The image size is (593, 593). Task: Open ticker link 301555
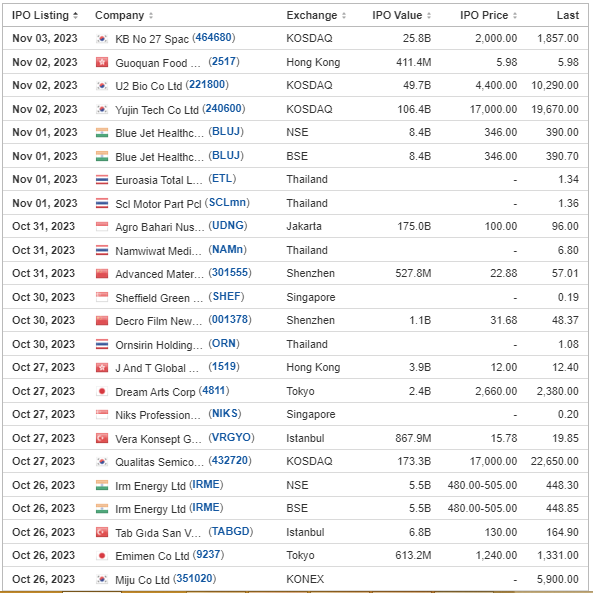[230, 272]
